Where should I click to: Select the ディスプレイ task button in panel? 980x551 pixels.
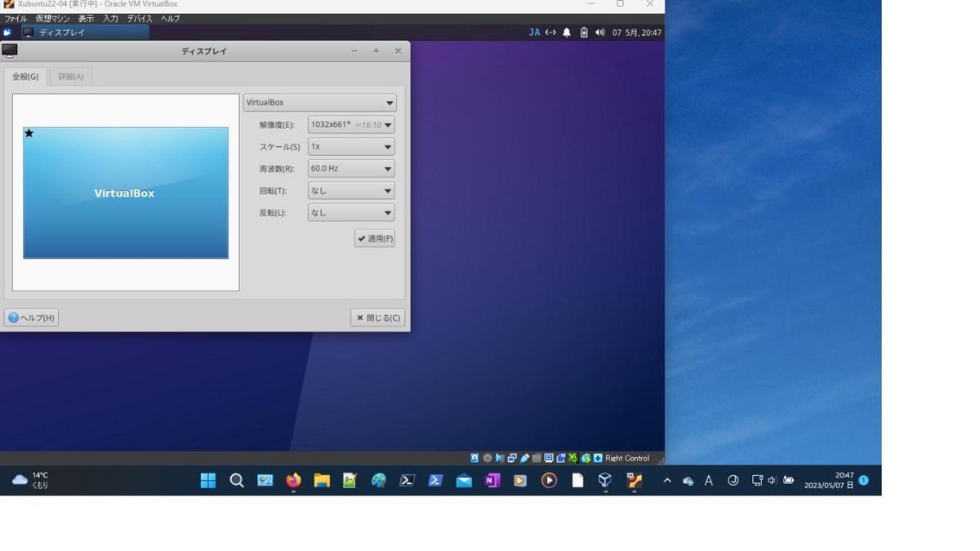[x=85, y=33]
